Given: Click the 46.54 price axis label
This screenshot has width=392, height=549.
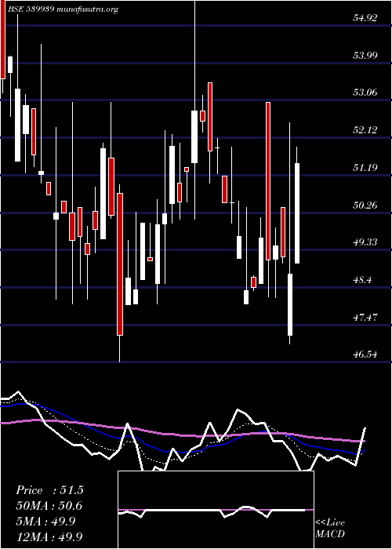Looking at the screenshot, I should (x=365, y=354).
